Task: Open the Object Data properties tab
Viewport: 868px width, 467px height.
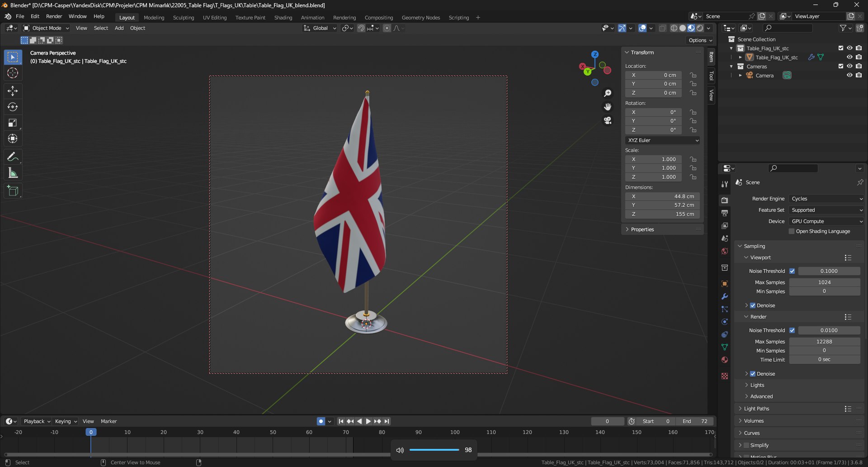Action: 725,347
